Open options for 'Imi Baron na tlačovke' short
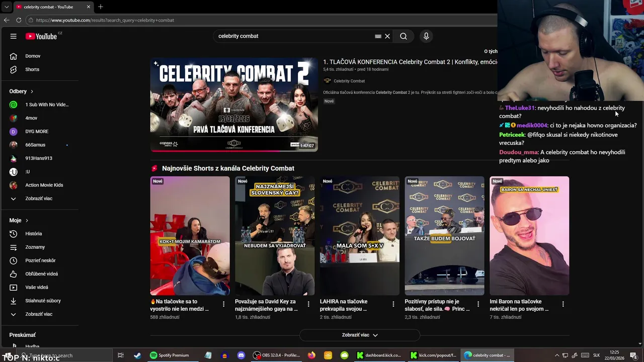The image size is (644, 362). [563, 304]
